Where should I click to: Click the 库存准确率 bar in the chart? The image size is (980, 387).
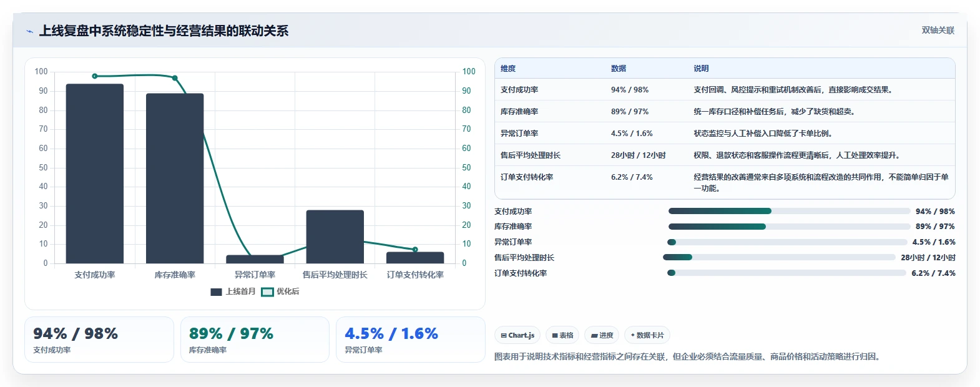pyautogui.click(x=175, y=179)
